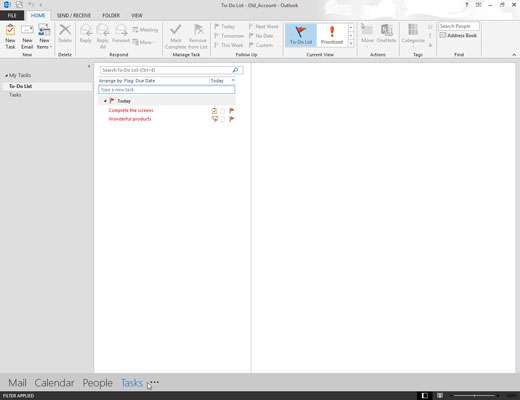The width and height of the screenshot is (520, 400).
Task: Click the Undo quick access icon
Action: (31, 5)
